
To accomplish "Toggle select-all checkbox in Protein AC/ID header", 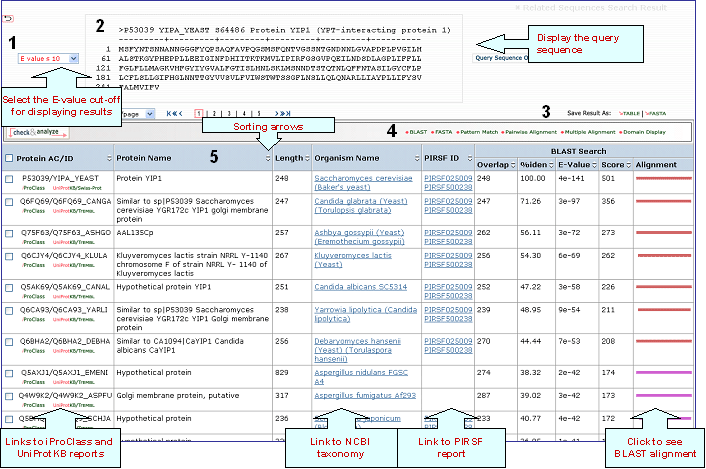I will point(9,158).
